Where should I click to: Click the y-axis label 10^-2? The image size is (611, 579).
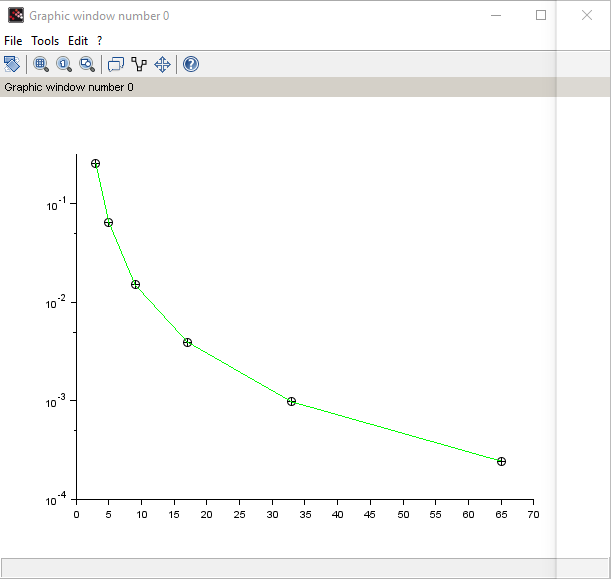56,303
